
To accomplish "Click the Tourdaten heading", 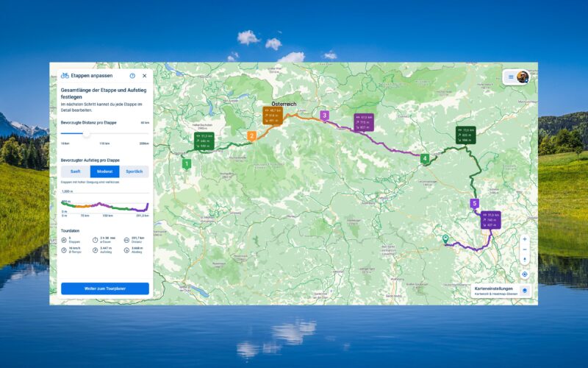I will point(70,231).
